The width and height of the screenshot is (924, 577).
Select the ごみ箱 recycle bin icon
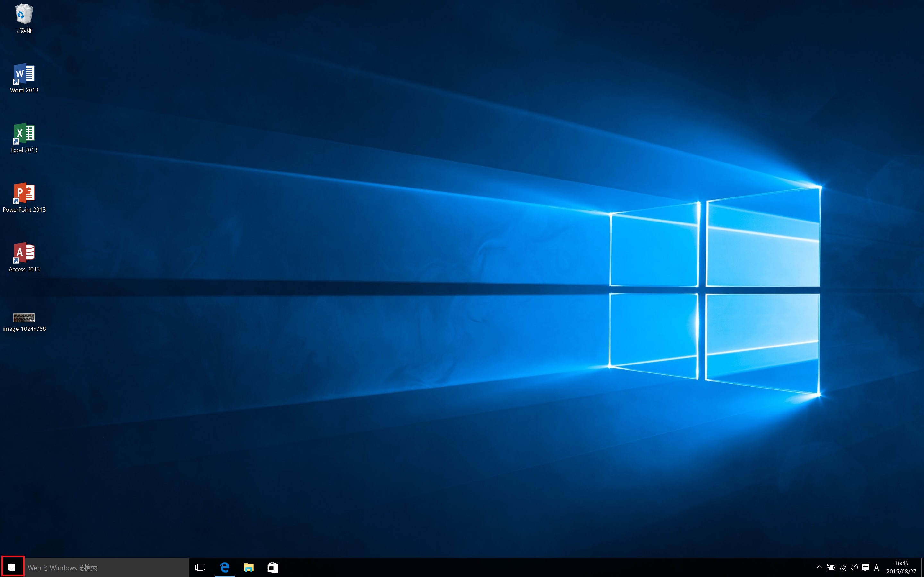coord(24,14)
